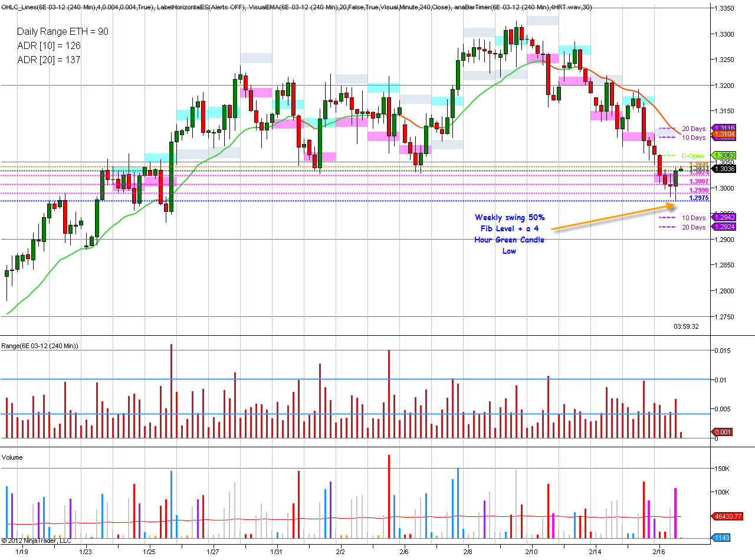The height and width of the screenshot is (560, 755).
Task: Click the 'ADR [20] = 137' label
Action: click(x=49, y=60)
